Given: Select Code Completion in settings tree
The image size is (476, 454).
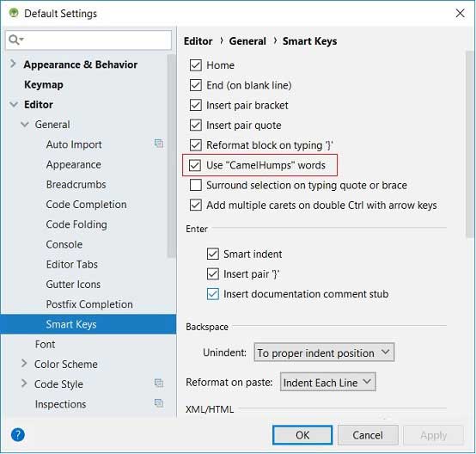Looking at the screenshot, I should pyautogui.click(x=86, y=205).
